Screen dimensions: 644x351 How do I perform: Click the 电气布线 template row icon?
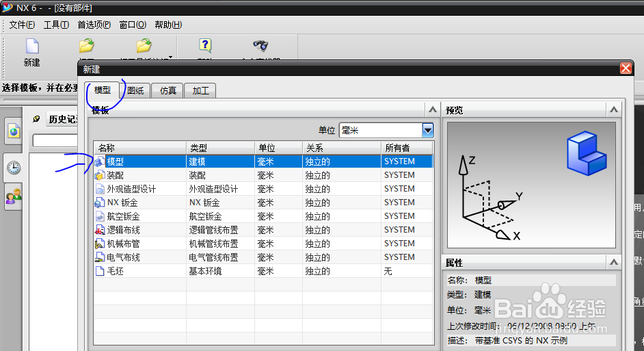pos(99,257)
